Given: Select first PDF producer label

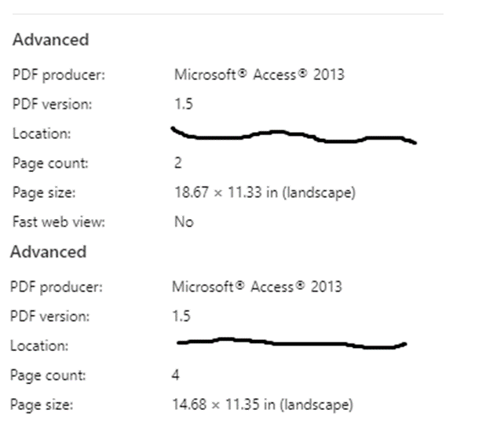Looking at the screenshot, I should 59,75.
